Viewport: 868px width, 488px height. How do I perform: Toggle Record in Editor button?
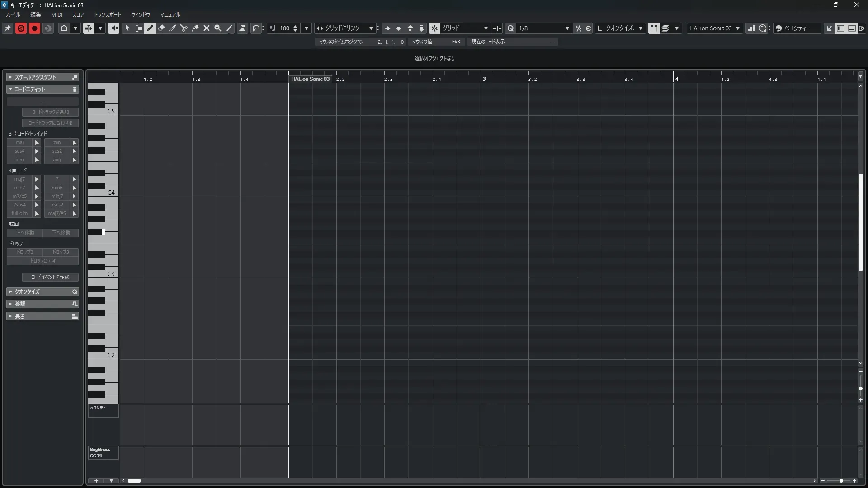pos(34,28)
